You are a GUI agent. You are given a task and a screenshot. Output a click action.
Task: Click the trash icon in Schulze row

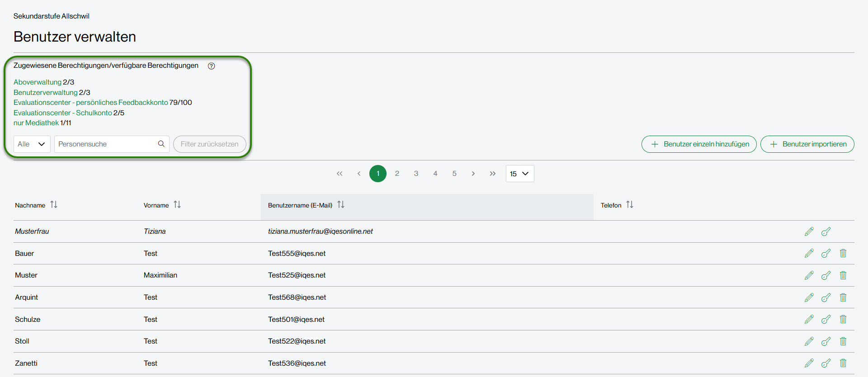click(843, 319)
